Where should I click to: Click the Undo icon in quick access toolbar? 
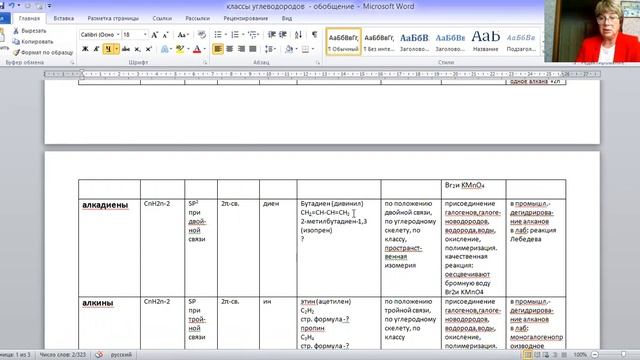(x=12, y=6)
